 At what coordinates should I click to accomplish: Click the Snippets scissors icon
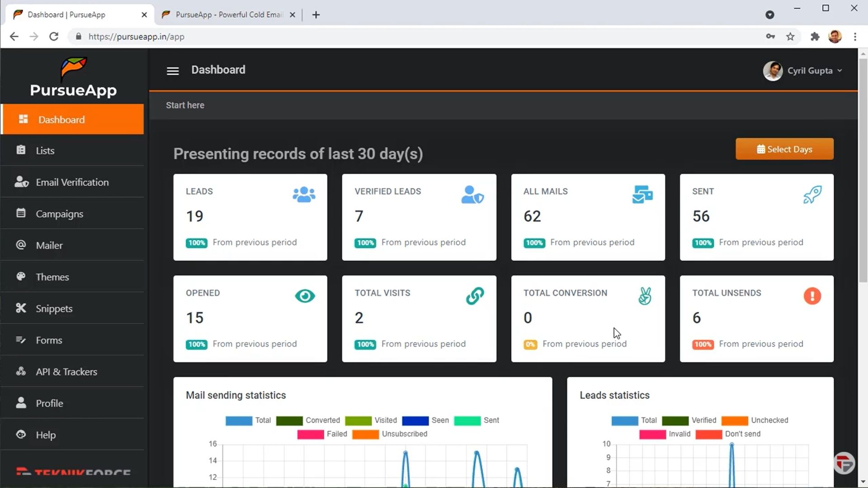pos(21,308)
